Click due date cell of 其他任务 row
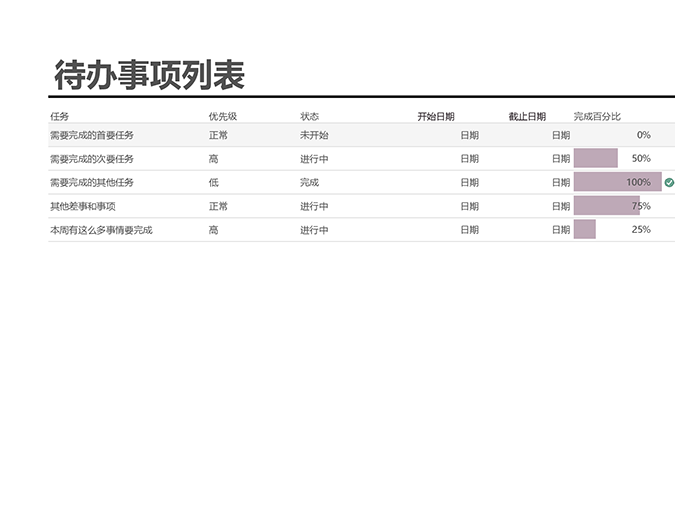 pos(561,183)
